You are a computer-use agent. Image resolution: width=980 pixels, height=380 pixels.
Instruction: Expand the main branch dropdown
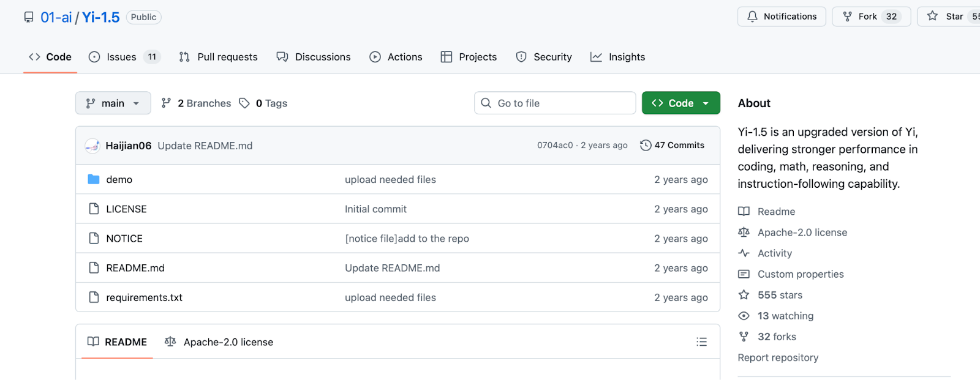(113, 103)
